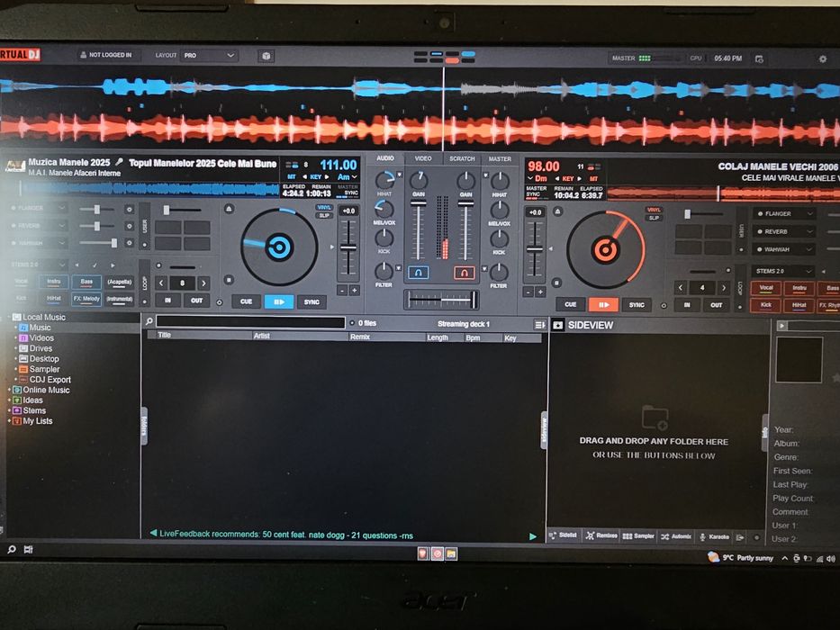Click the 3D cube icon beside layout
840x630 pixels.
coord(266,56)
